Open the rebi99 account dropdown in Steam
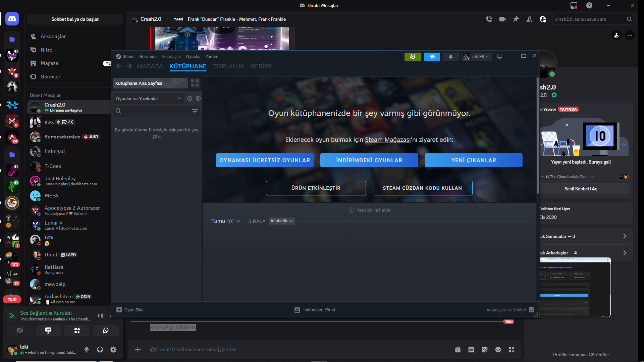The image size is (644, 362). [476, 57]
